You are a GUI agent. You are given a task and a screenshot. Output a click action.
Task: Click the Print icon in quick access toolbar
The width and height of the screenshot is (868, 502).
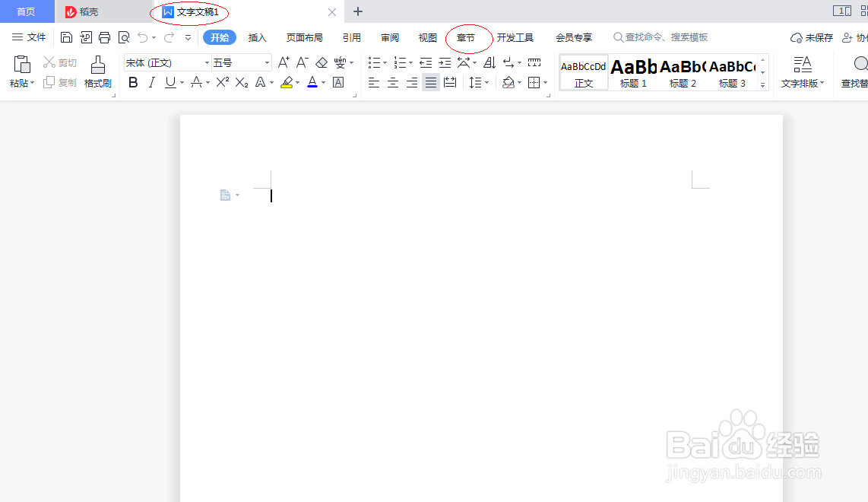tap(104, 38)
